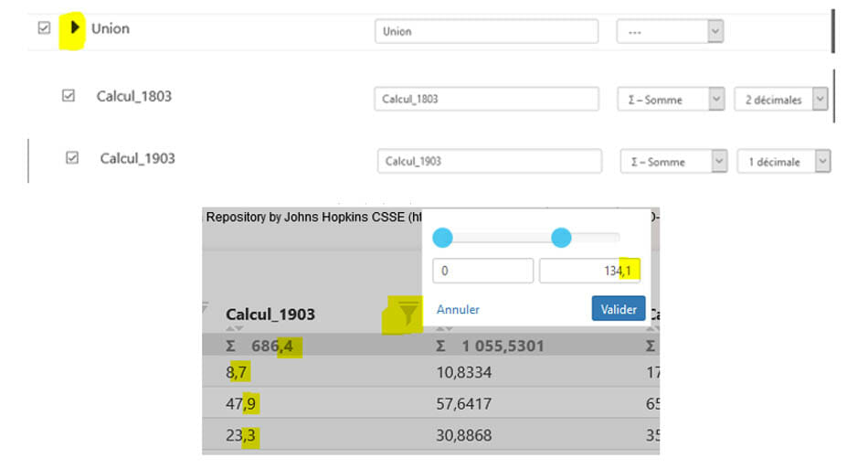Click the Annuler link
868x469 pixels.
pyautogui.click(x=458, y=310)
